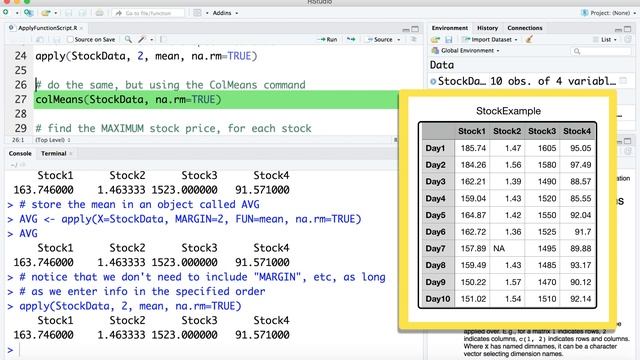Open the Addins menu
Image resolution: width=640 pixels, height=360 pixels.
coord(225,13)
